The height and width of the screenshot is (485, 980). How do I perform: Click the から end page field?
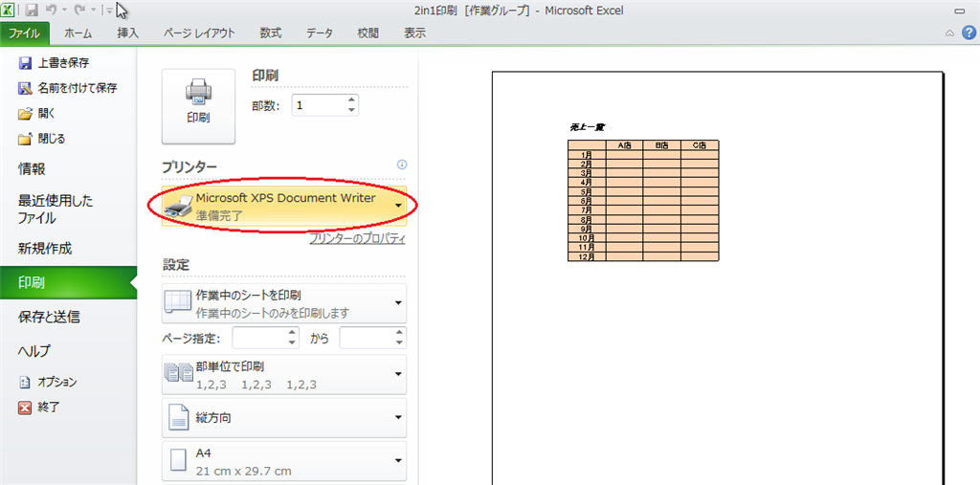(366, 338)
